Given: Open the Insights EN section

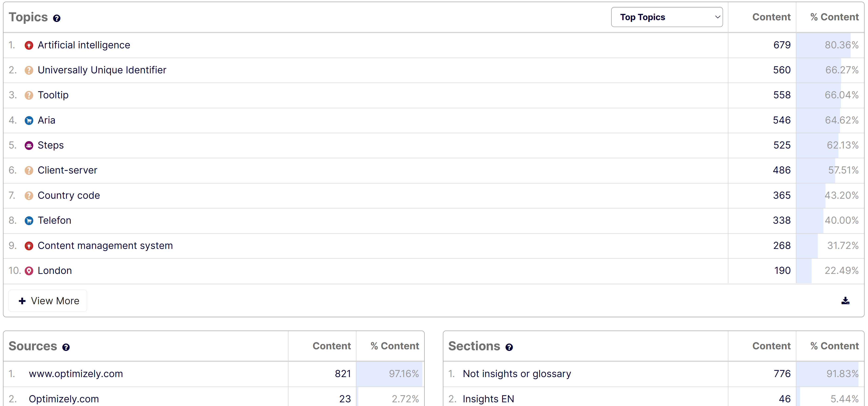Looking at the screenshot, I should coord(488,399).
